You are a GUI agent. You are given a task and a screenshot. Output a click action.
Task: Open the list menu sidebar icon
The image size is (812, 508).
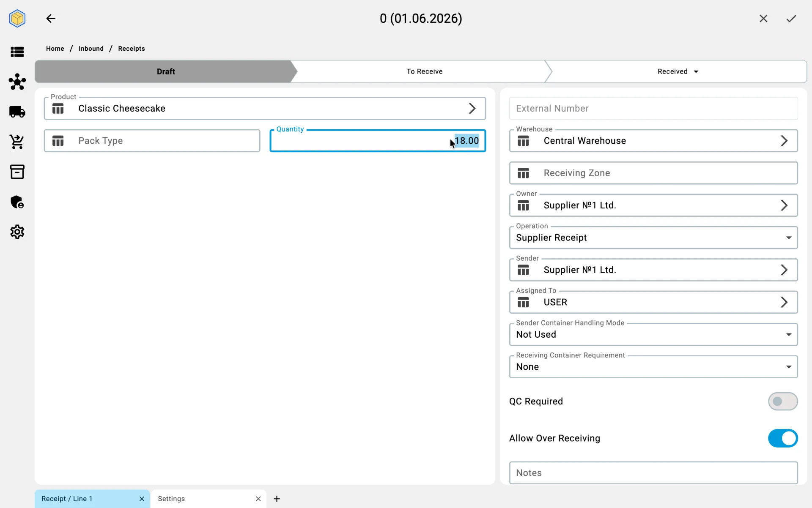coord(17,52)
